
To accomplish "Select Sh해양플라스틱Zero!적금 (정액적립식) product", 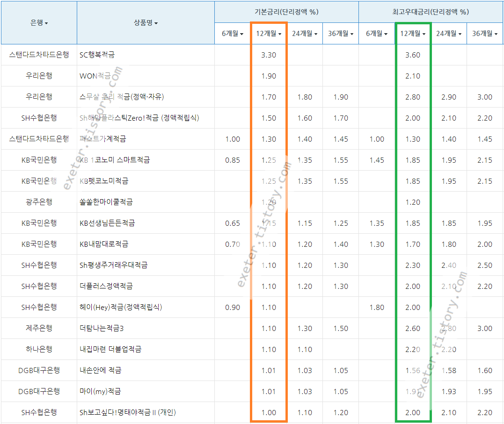I will [x=139, y=118].
